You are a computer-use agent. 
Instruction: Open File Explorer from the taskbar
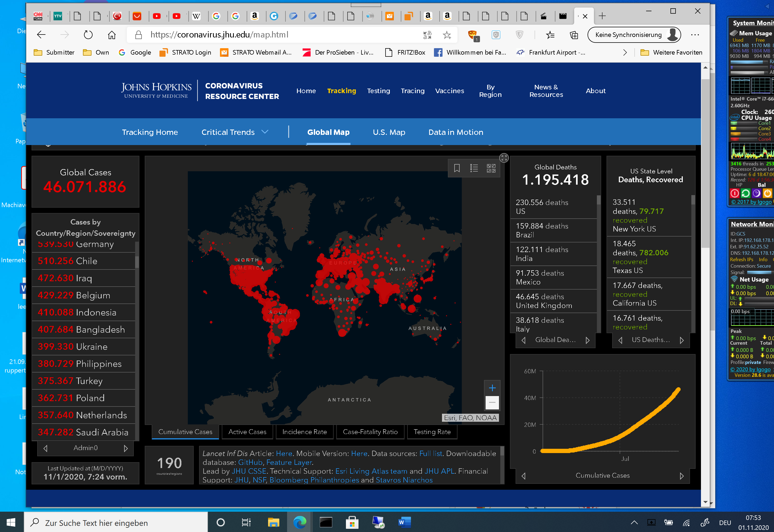273,522
